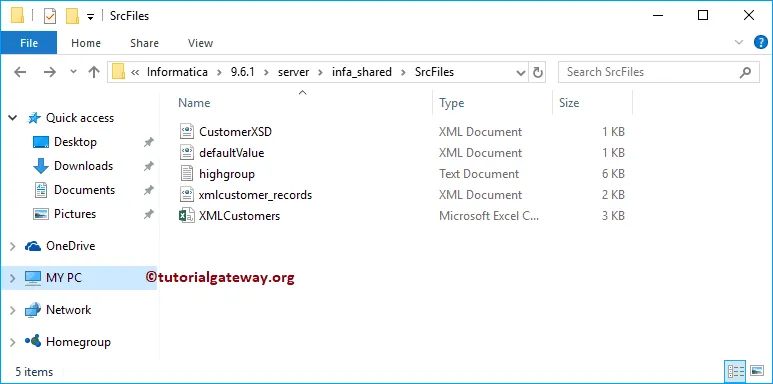Open Documents in the navigation pane
773x384 pixels.
click(84, 190)
